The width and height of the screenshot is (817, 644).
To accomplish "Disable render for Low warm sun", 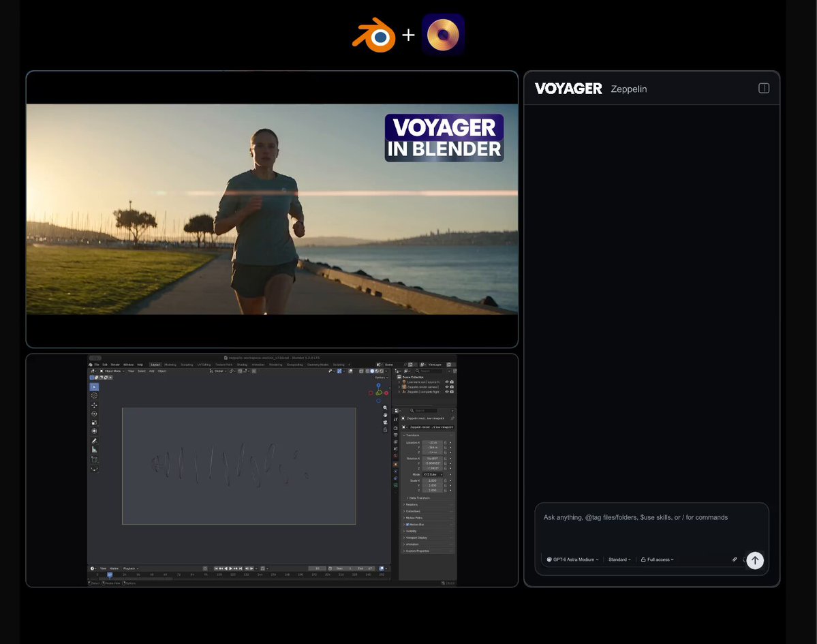I will point(452,382).
